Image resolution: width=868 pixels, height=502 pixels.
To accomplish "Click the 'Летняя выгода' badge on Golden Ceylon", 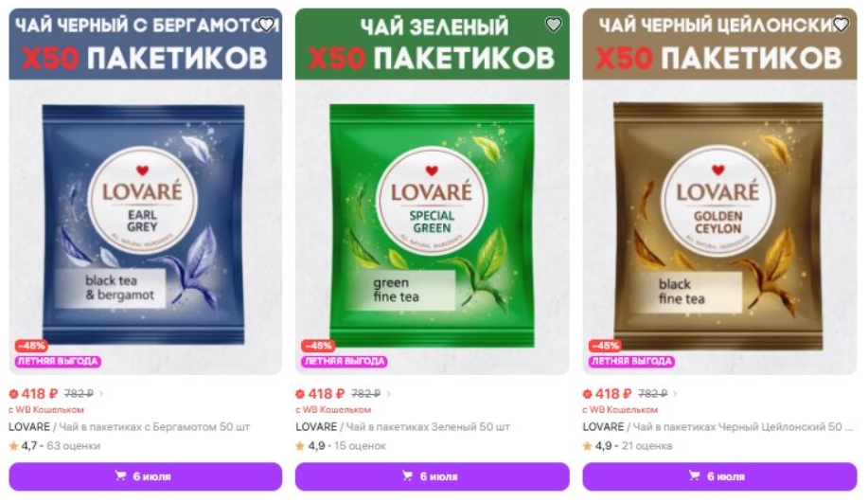I will (x=631, y=361).
